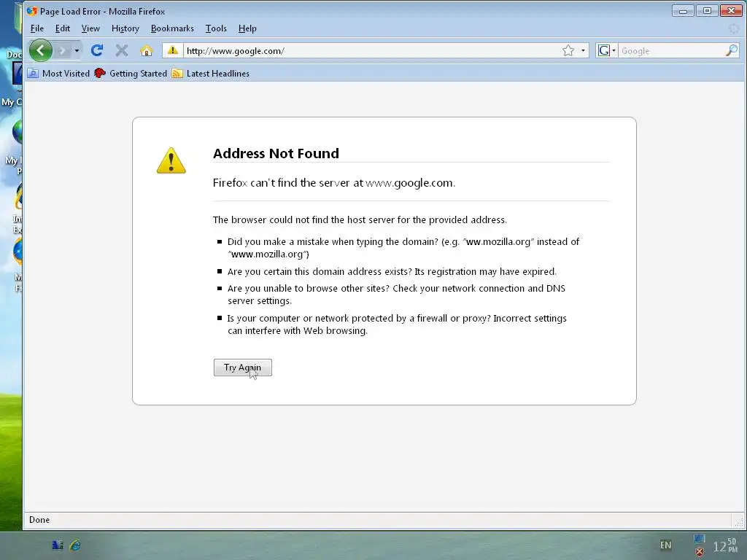Open the recent pages history dropdown arrow
Viewport: 747px width, 560px height.
[77, 50]
